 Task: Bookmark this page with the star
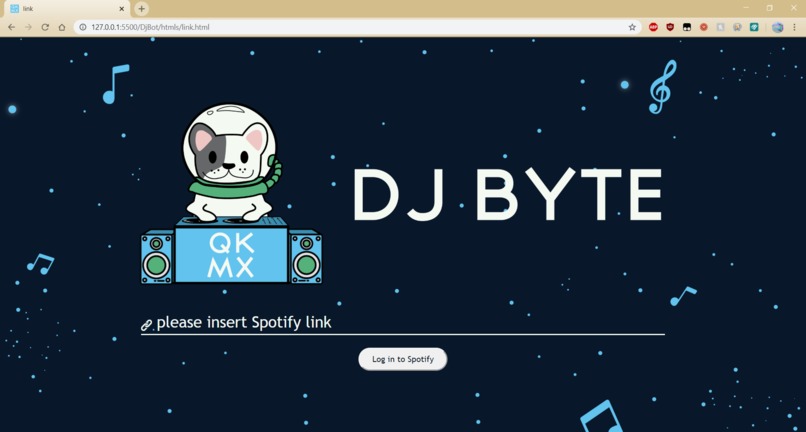632,27
